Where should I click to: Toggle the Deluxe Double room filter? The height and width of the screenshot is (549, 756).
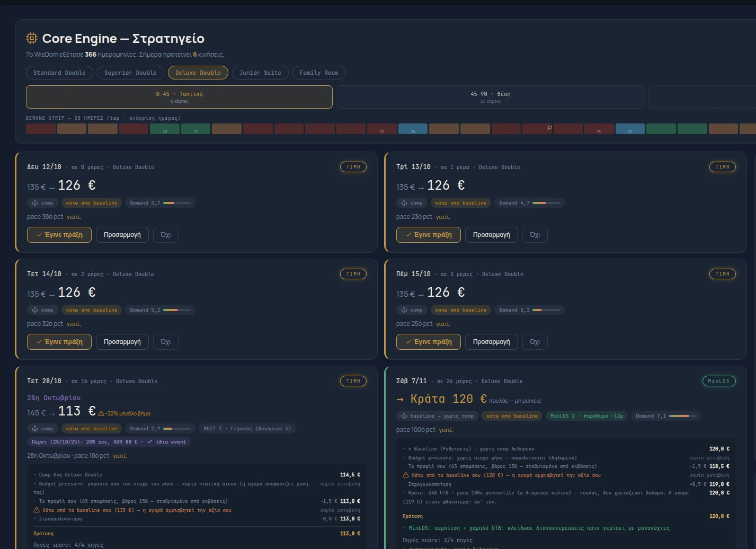coord(198,73)
